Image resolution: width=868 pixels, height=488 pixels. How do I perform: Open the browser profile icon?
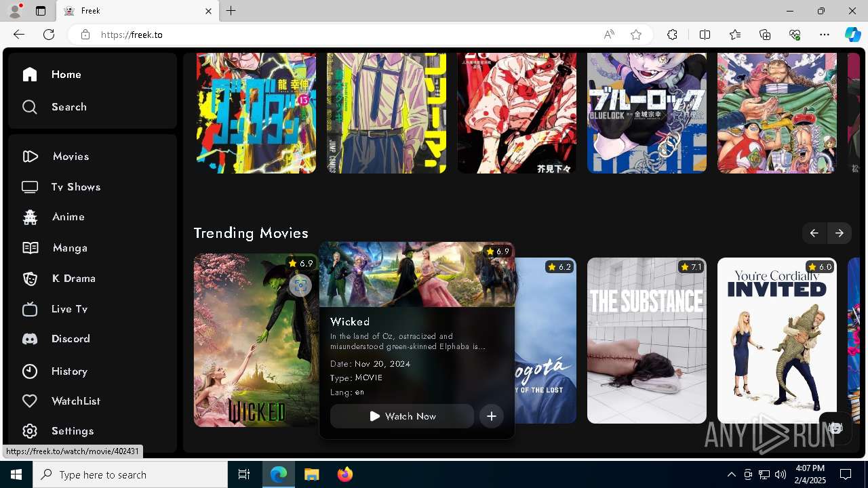point(15,11)
